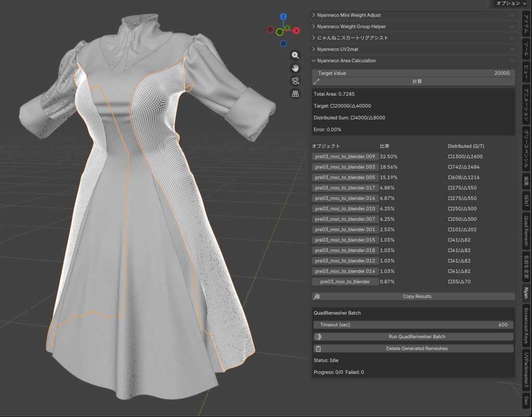The width and height of the screenshot is (532, 417).
Task: Switch to the Quad Remesh sidebar tab
Action: (x=526, y=231)
